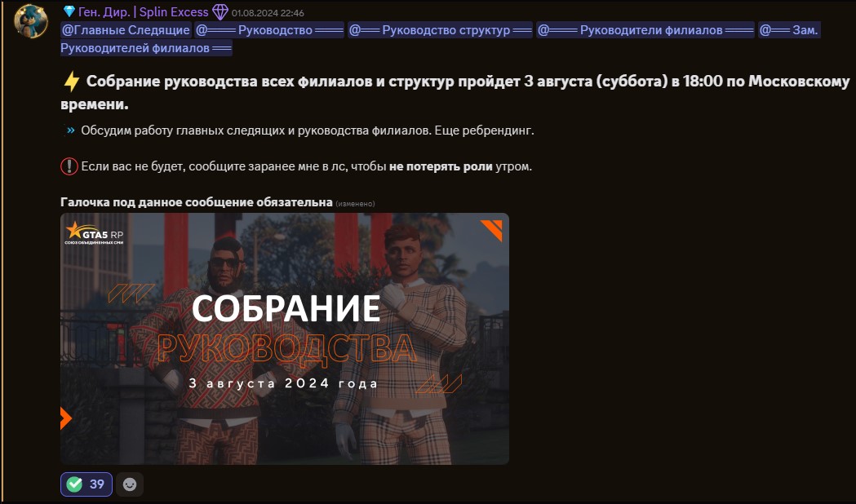The height and width of the screenshot is (504, 856).
Task: Open the 'Собрание Руководства' image attachment
Action: pos(284,338)
